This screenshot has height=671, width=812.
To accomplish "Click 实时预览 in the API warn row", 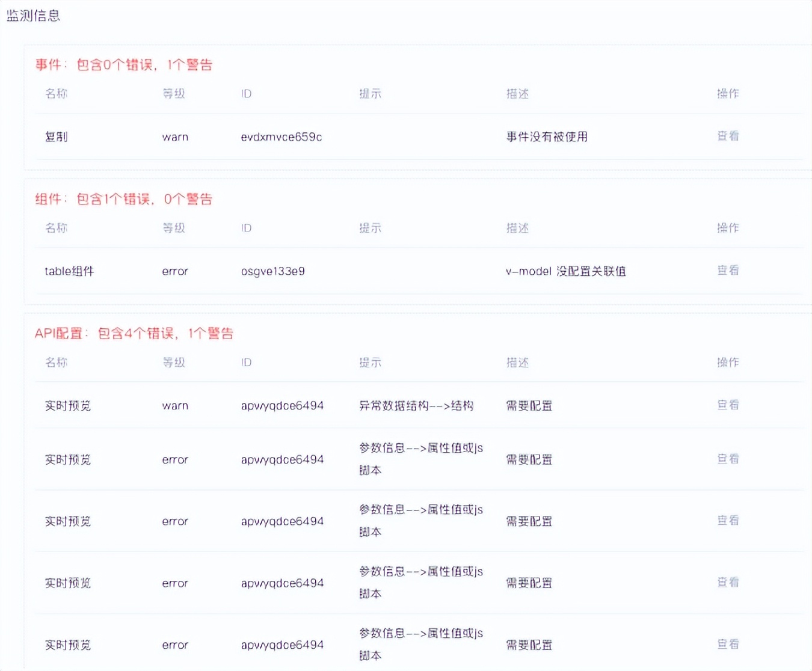I will point(68,406).
